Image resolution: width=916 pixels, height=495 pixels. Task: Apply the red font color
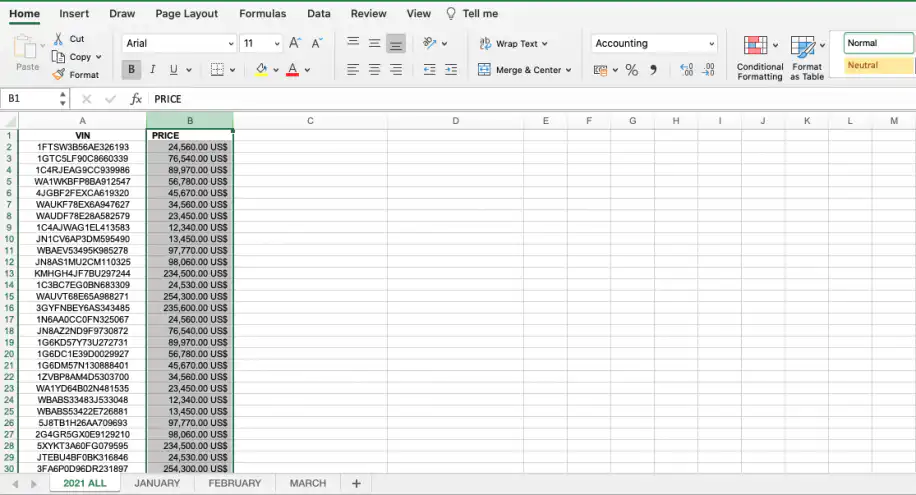click(x=293, y=70)
